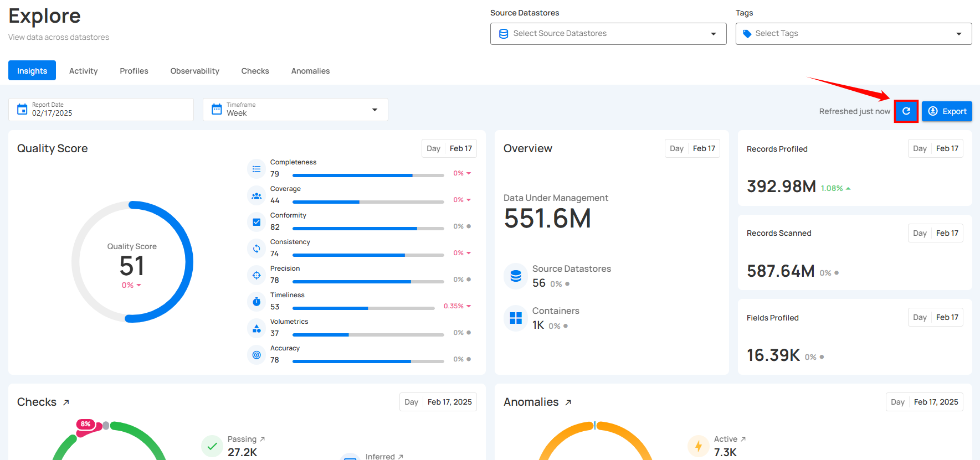This screenshot has height=460, width=980.
Task: Click the Source Datastores database icon in Overview
Action: pos(516,276)
